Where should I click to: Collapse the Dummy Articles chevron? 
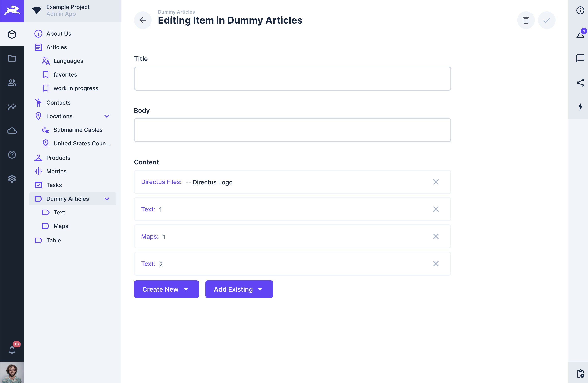(107, 199)
